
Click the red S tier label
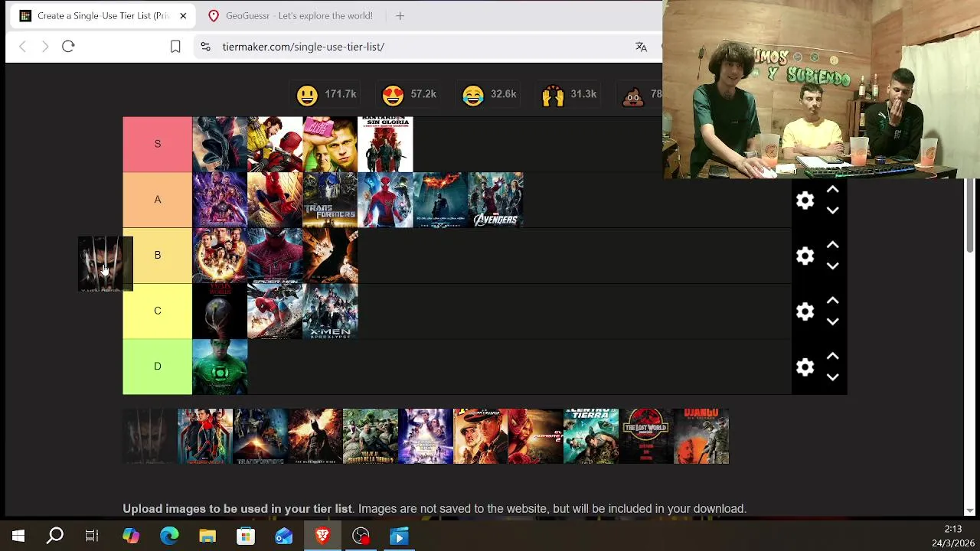click(x=157, y=144)
